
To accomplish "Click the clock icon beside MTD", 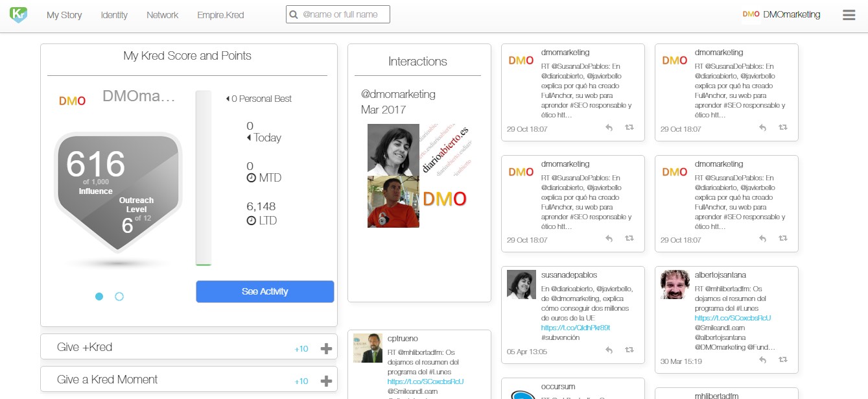I will [252, 178].
